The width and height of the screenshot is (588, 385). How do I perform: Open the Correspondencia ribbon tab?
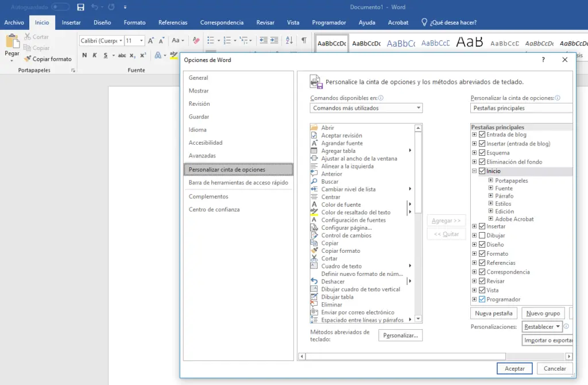(222, 22)
